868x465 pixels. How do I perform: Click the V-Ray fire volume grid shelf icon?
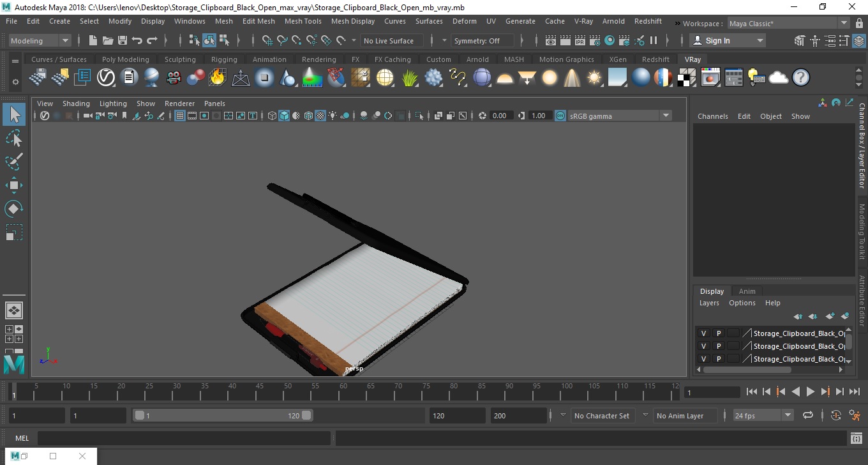(x=218, y=78)
